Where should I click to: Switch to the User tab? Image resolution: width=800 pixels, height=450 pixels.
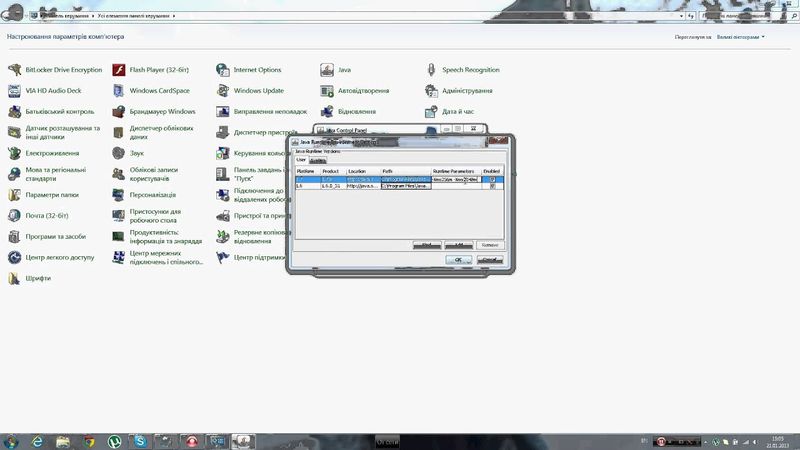pos(301,160)
